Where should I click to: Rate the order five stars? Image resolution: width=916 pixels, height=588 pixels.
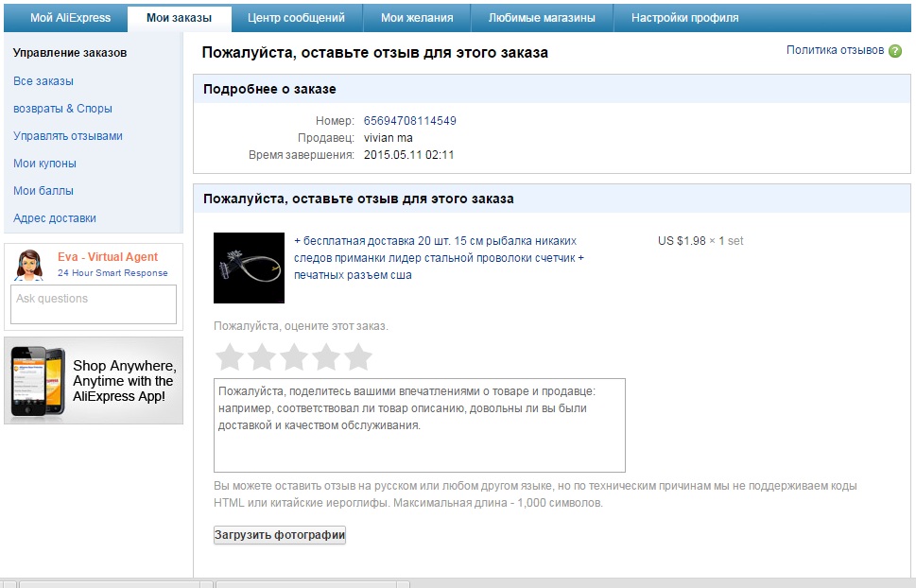coord(358,357)
